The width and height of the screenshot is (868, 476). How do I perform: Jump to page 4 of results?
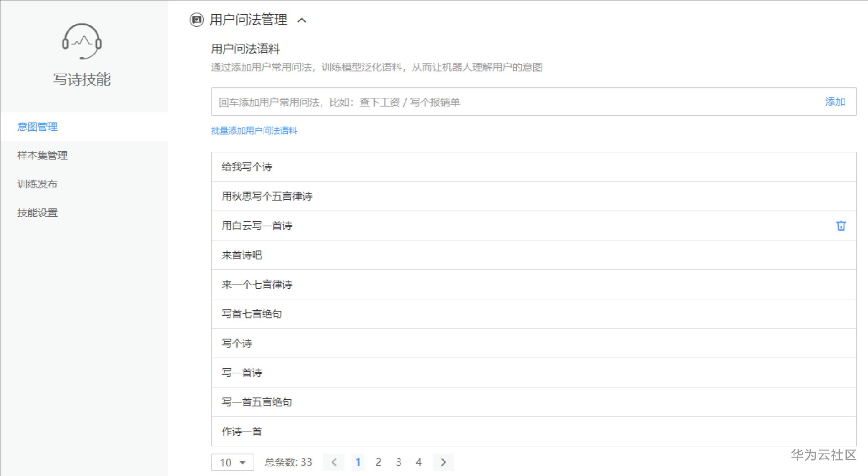[419, 462]
